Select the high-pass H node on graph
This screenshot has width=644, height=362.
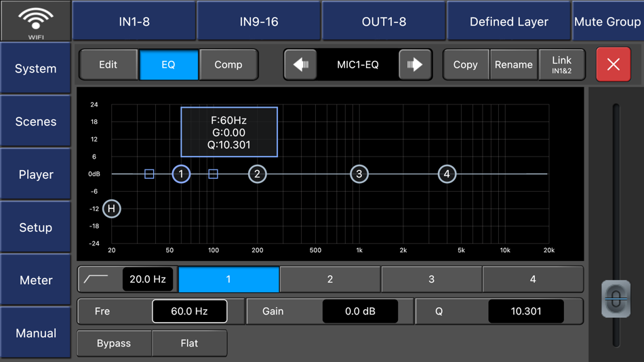pos(111,209)
